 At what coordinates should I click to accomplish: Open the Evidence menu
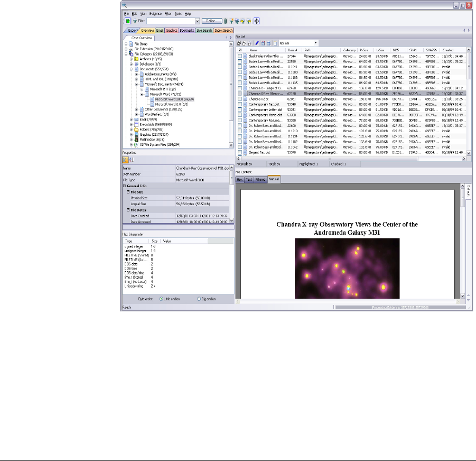(155, 14)
